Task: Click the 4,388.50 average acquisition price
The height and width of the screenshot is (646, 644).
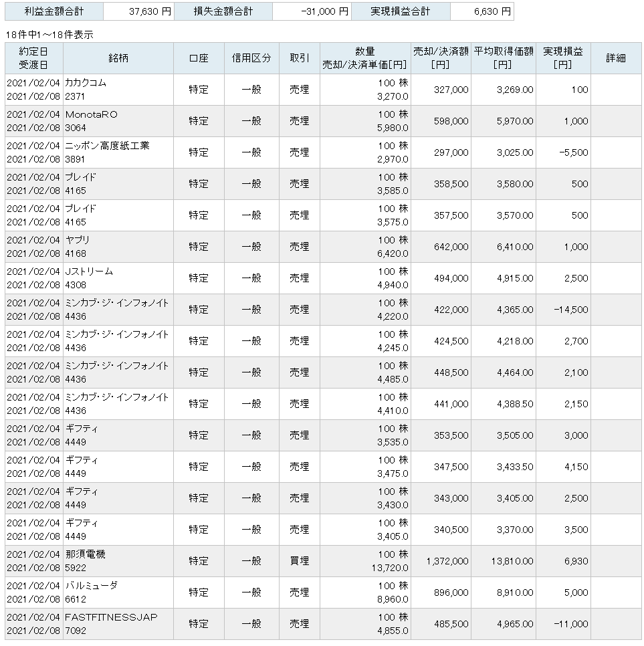Action: point(515,404)
